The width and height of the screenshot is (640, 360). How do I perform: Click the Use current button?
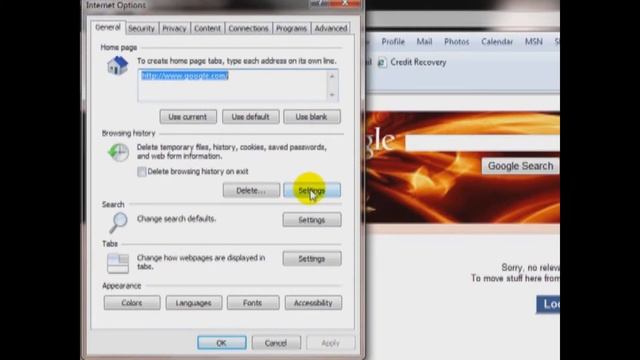tap(188, 117)
